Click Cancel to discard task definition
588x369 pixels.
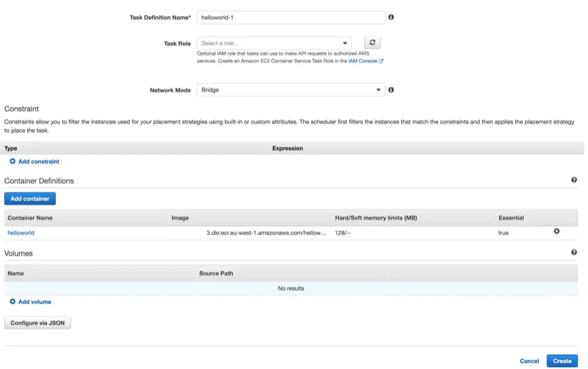click(529, 361)
